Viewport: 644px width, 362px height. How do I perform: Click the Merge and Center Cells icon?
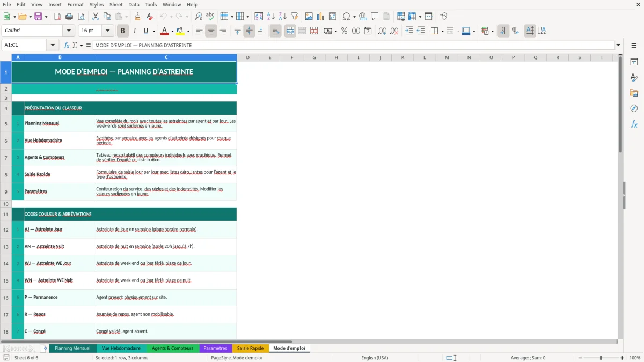point(290,31)
